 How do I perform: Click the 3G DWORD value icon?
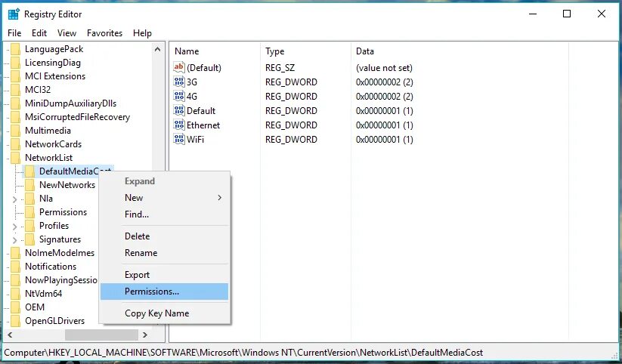(x=179, y=82)
